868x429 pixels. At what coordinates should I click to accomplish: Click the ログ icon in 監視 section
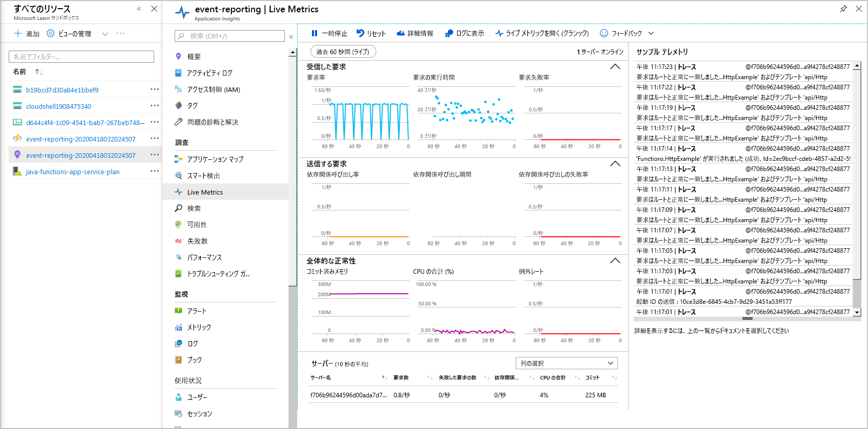[178, 344]
